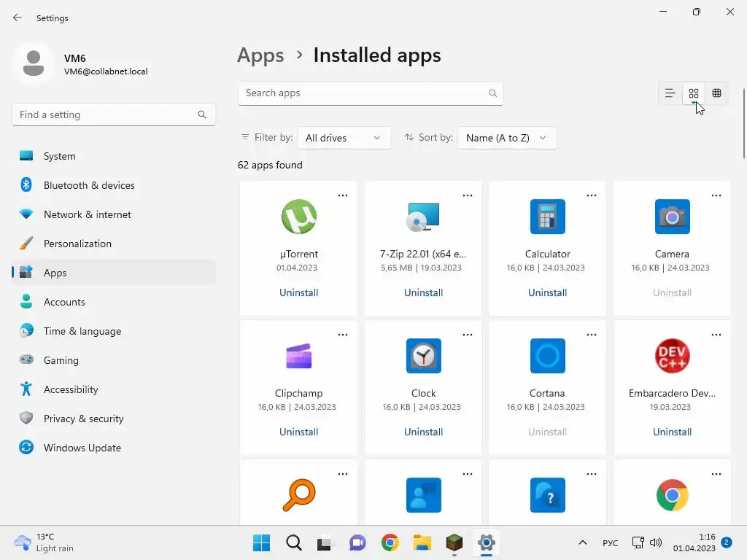Open Chat app from the taskbar
The image size is (747, 560).
pyautogui.click(x=357, y=542)
